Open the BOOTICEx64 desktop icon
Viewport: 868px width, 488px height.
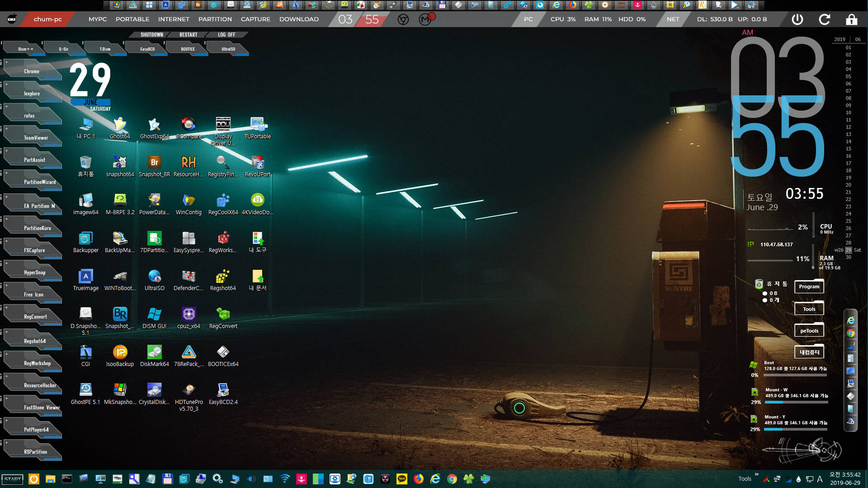223,356
